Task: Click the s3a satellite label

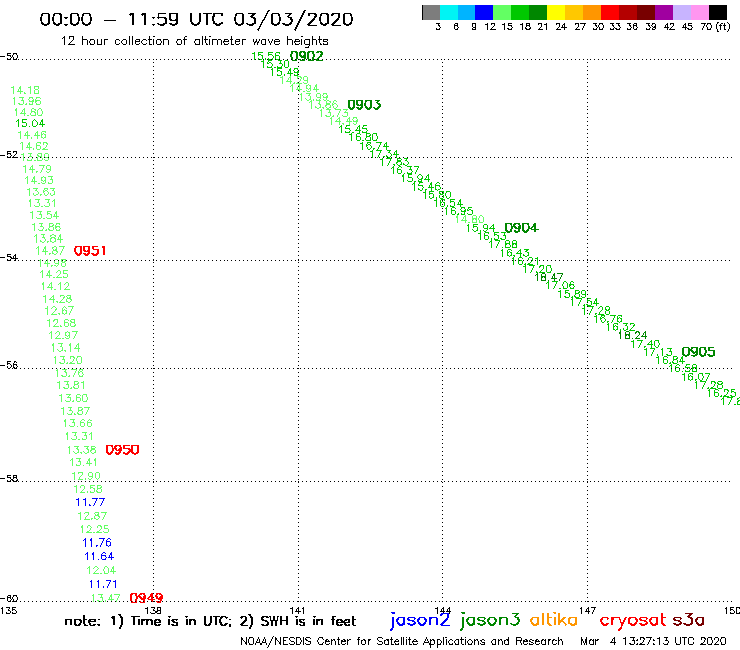Action: [x=688, y=620]
